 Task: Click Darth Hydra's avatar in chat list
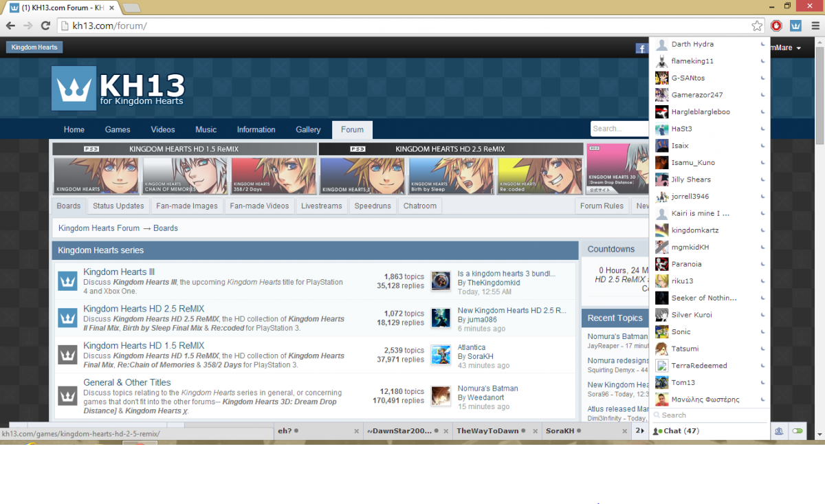[661, 44]
